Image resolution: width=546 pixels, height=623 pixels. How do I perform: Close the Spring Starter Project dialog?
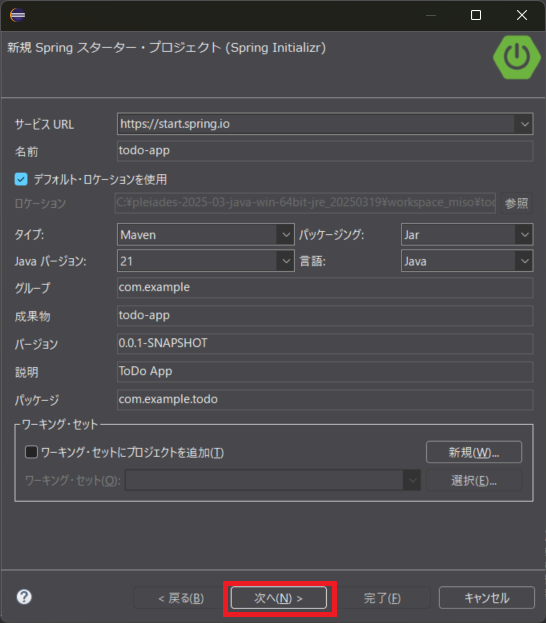[x=522, y=15]
